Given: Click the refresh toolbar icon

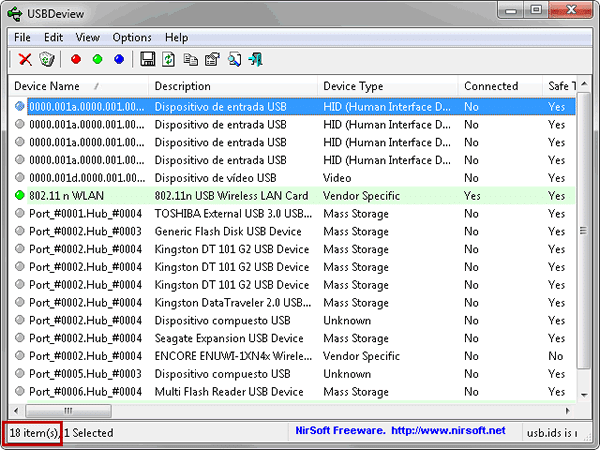Looking at the screenshot, I should [169, 59].
